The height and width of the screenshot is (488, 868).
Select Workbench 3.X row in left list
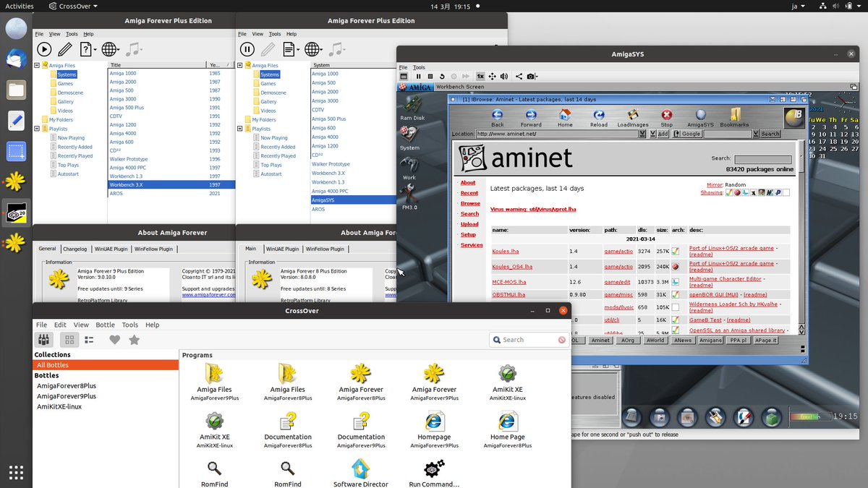171,184
